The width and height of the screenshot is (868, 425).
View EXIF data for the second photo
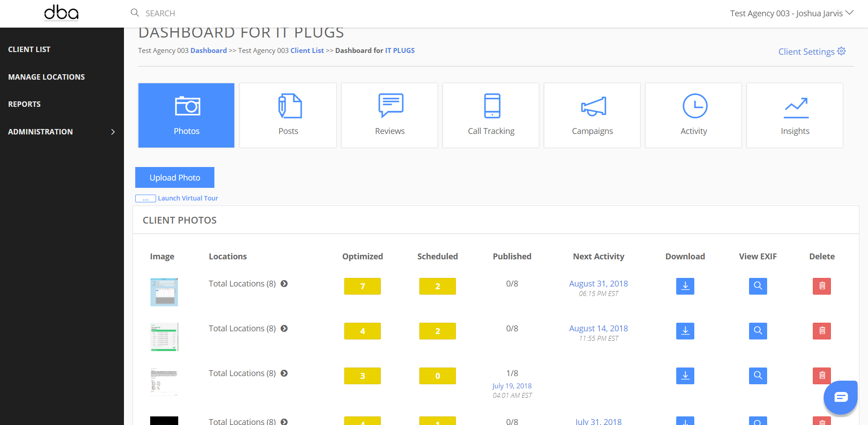click(758, 331)
